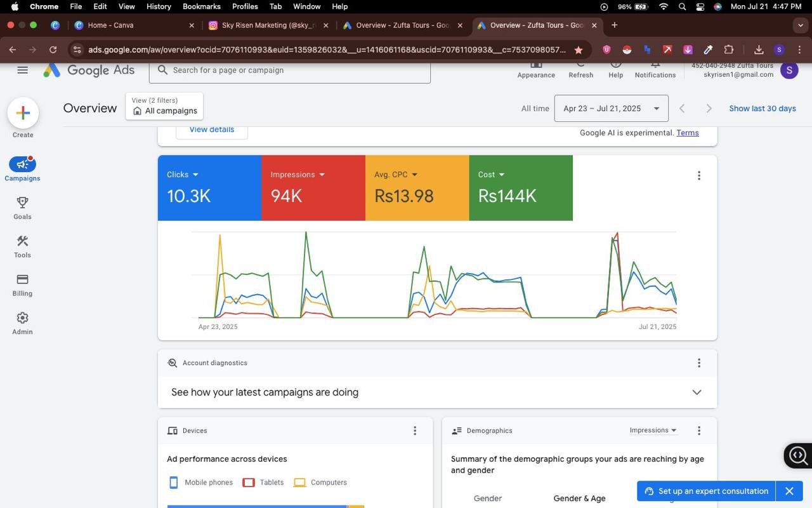Open macOS Spotlight search icon
812x508 pixels.
point(682,6)
